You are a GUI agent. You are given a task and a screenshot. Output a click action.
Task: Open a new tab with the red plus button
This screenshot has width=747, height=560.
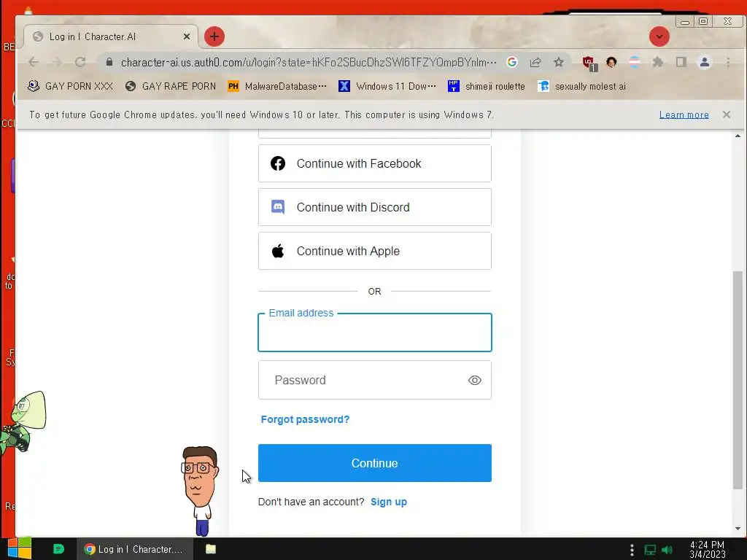(214, 36)
